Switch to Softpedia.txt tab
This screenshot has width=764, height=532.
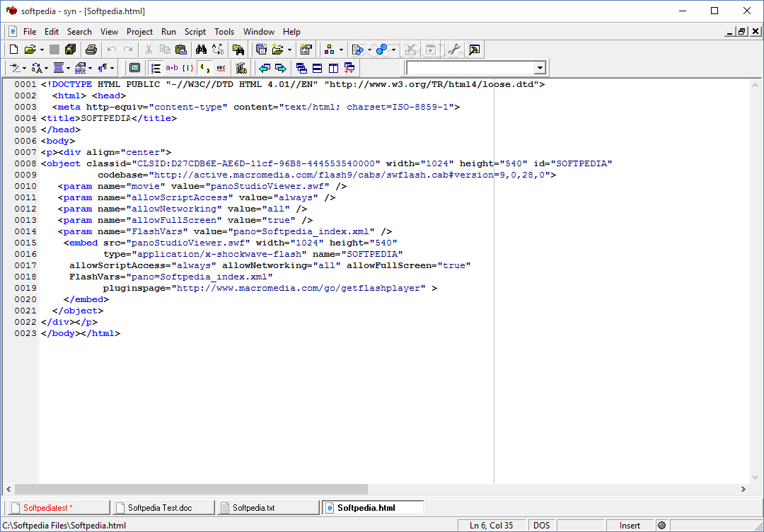tap(269, 508)
